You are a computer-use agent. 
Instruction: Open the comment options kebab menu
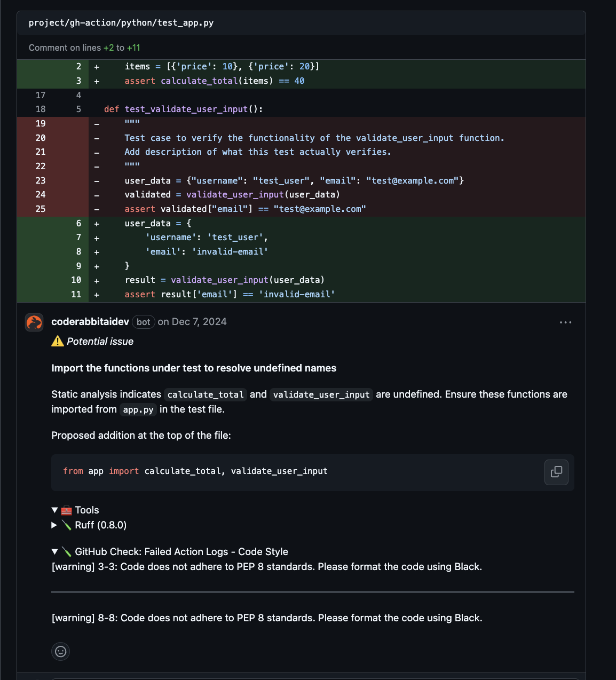(565, 322)
